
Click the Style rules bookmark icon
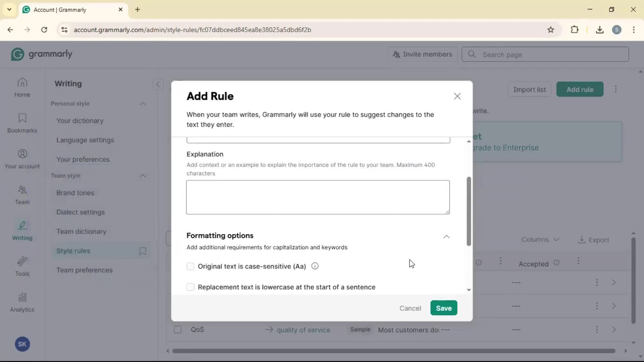(143, 251)
